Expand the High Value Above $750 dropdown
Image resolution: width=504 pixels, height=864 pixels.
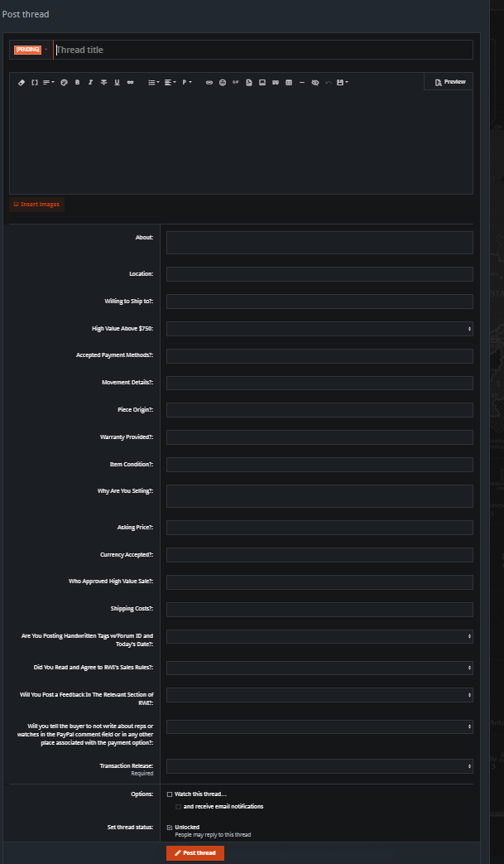(x=319, y=328)
